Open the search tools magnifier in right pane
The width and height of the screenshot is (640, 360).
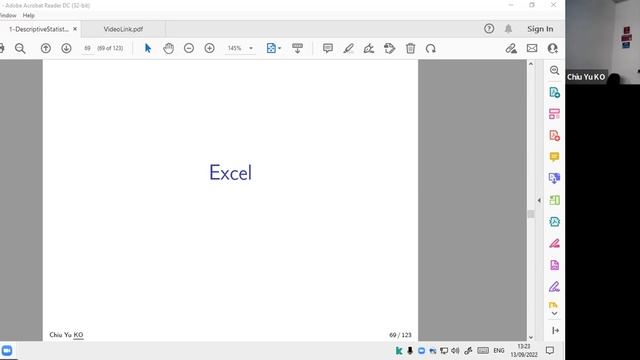pyautogui.click(x=554, y=70)
